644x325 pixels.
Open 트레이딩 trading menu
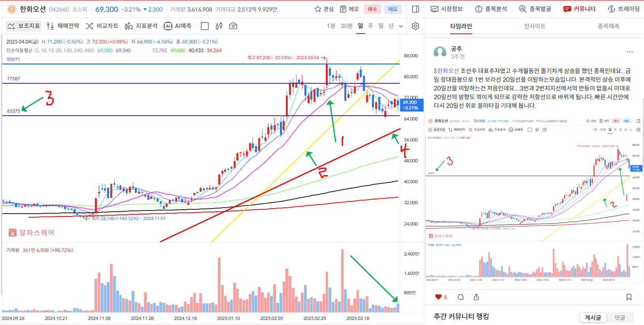click(624, 9)
